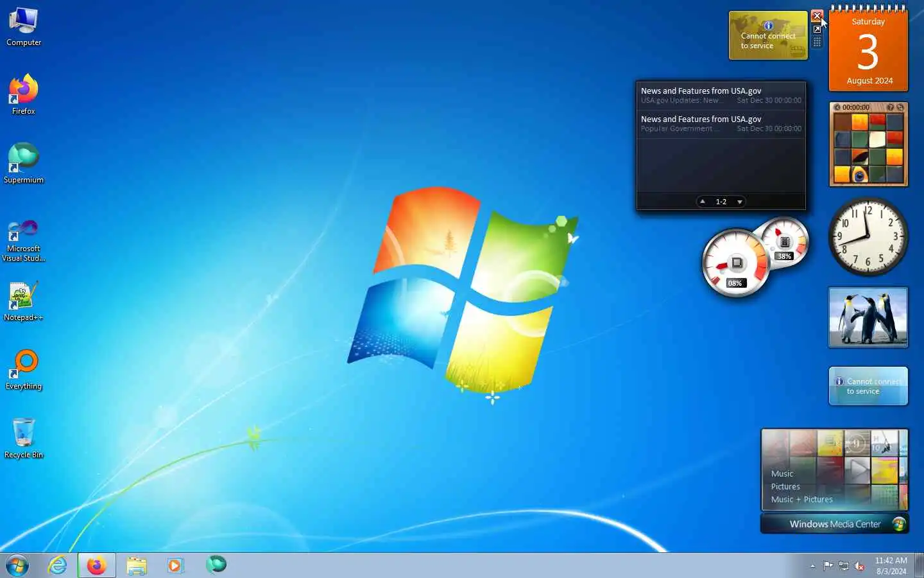Close the Currency gadget
924x578 pixels.
click(x=817, y=15)
